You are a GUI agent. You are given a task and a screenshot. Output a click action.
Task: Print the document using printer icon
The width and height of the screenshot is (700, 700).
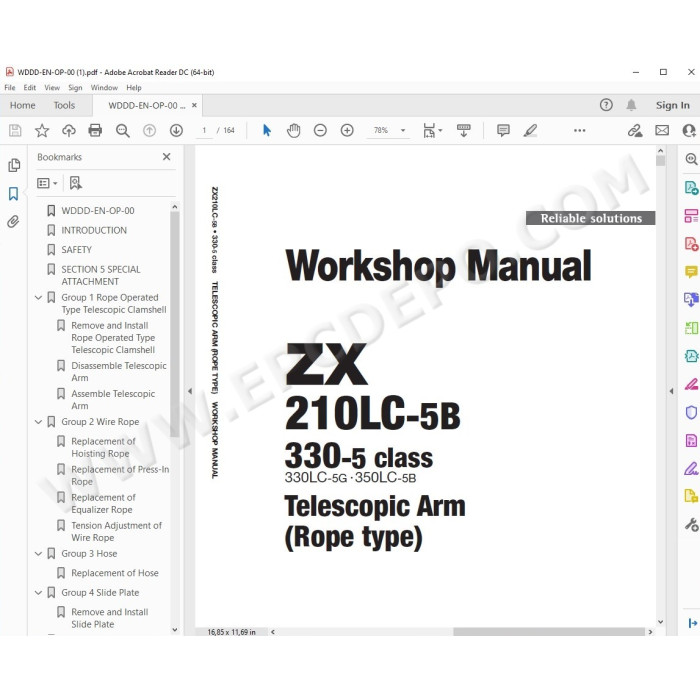click(x=95, y=130)
